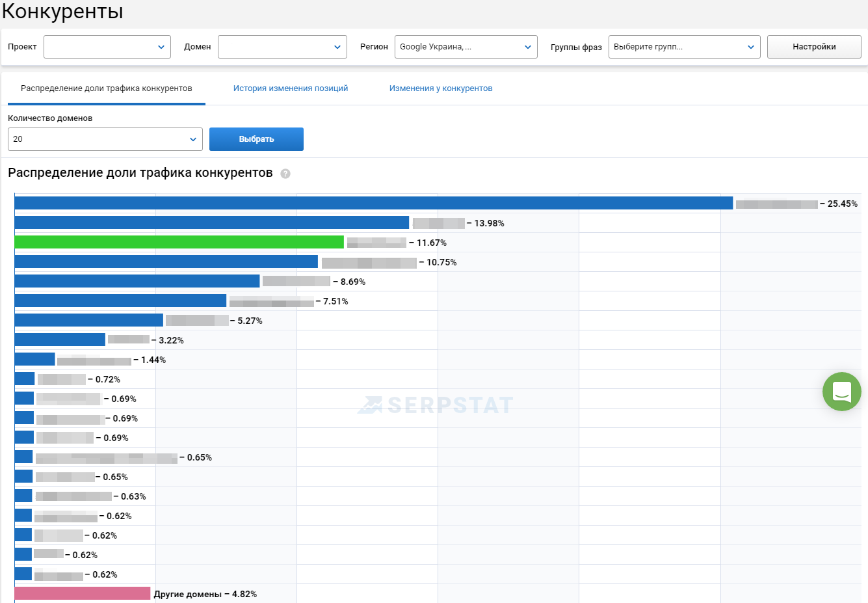Click the 10.75% competitor bar

[166, 261]
